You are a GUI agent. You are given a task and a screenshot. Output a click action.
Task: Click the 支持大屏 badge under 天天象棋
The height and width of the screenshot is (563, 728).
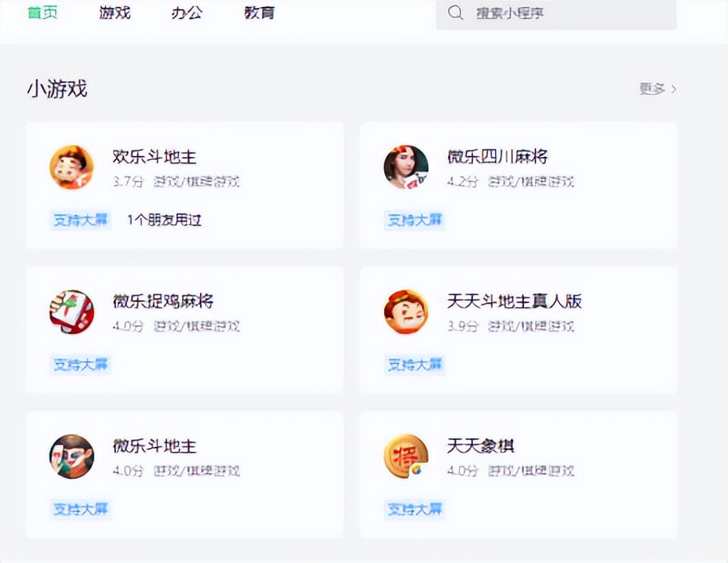414,509
